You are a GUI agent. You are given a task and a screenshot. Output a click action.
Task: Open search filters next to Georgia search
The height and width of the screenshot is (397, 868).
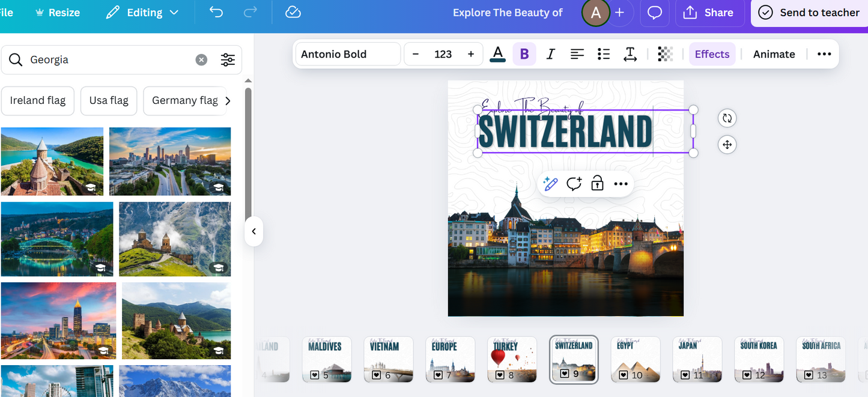(228, 59)
